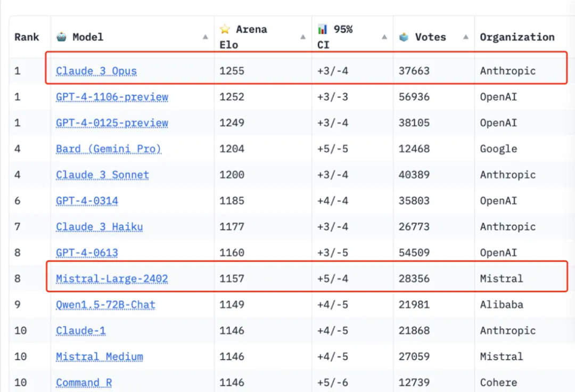The width and height of the screenshot is (575, 392).
Task: Select the Organization column header
Action: tap(517, 37)
